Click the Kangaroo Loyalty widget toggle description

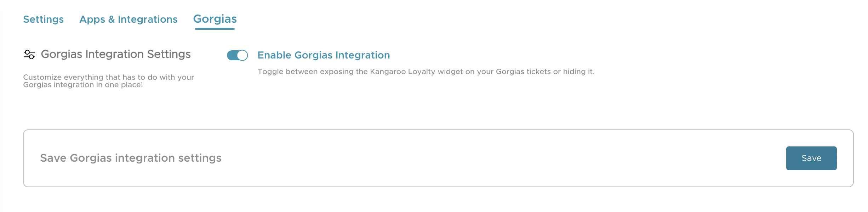tap(426, 72)
